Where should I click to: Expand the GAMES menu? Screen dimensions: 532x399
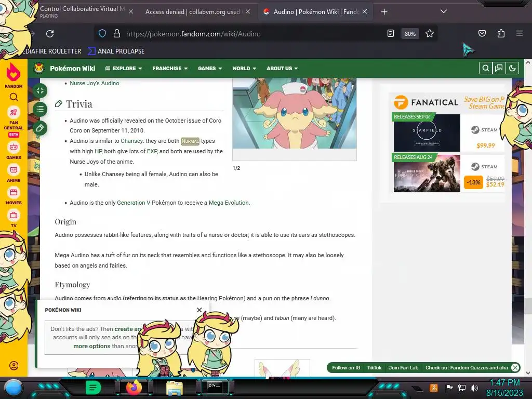[x=210, y=68]
